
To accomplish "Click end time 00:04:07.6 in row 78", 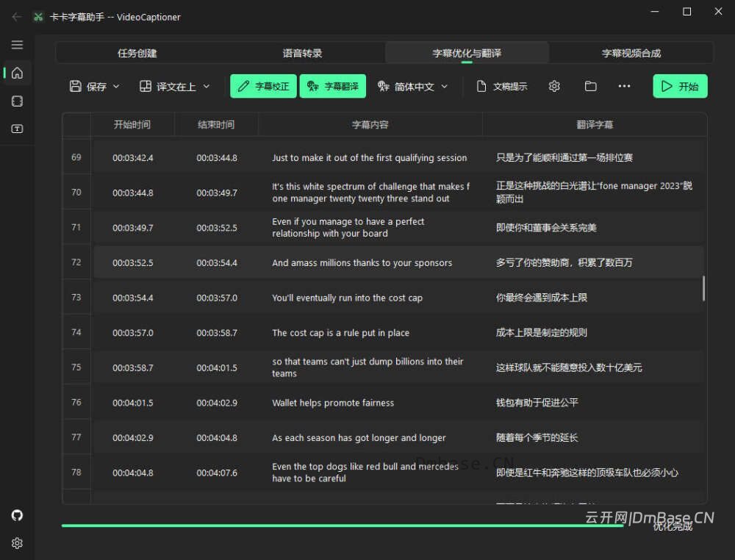I will [217, 473].
